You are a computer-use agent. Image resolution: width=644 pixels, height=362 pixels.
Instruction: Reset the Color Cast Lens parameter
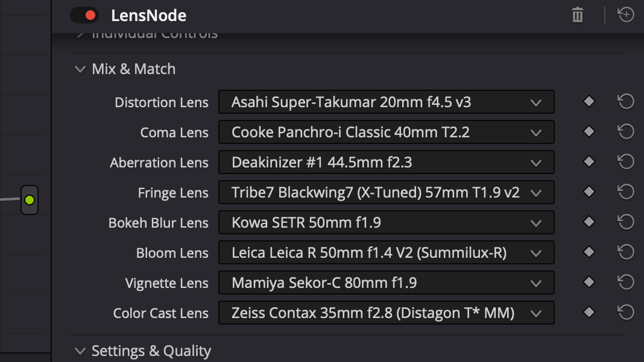tap(626, 313)
